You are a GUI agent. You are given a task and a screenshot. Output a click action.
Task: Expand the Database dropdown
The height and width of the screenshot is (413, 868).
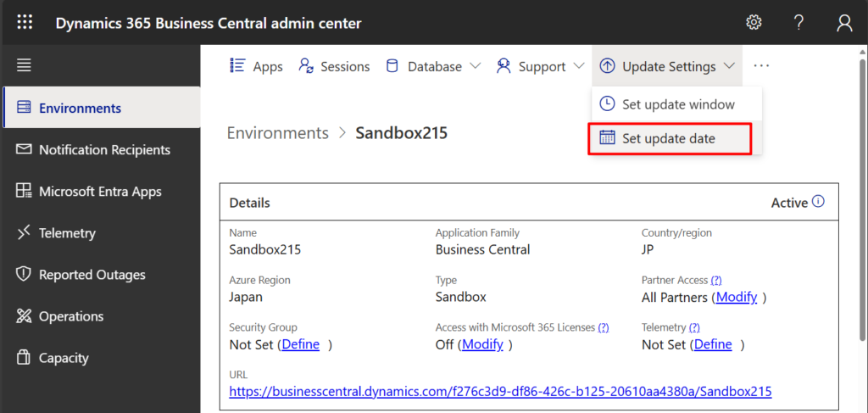tap(433, 66)
